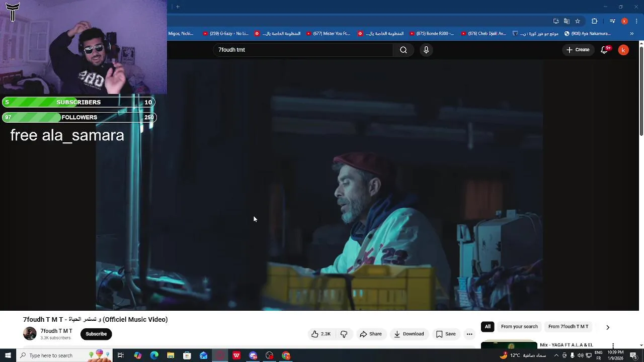This screenshot has width=644, height=362.
Task: Open the Bonde R300 bookmark
Action: pyautogui.click(x=432, y=34)
